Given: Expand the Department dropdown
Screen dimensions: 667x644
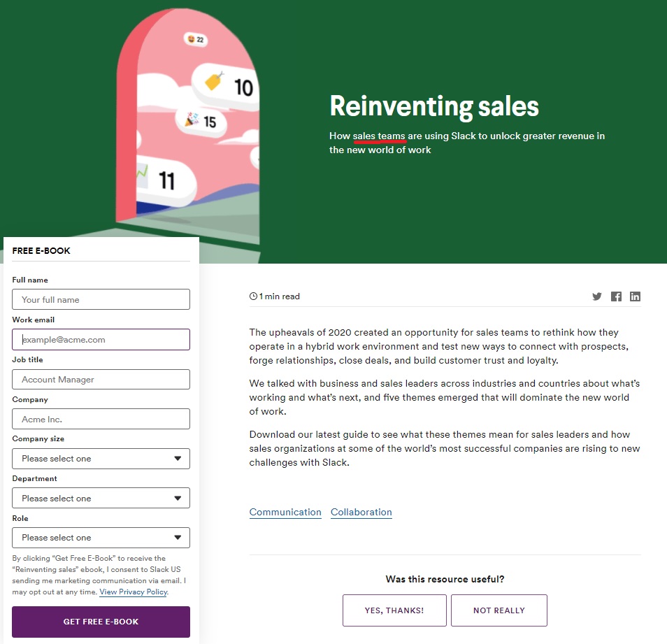Looking at the screenshot, I should [x=101, y=499].
